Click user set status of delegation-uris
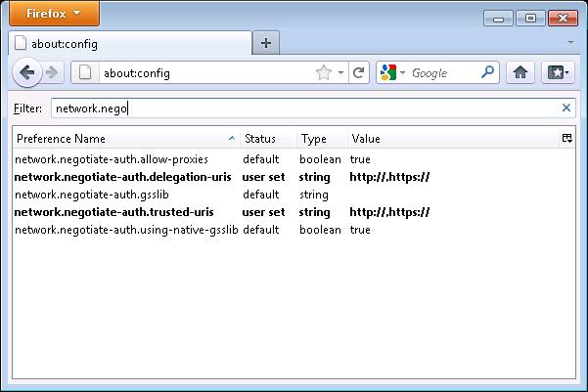Viewport: 588px width, 392px height. coord(263,177)
